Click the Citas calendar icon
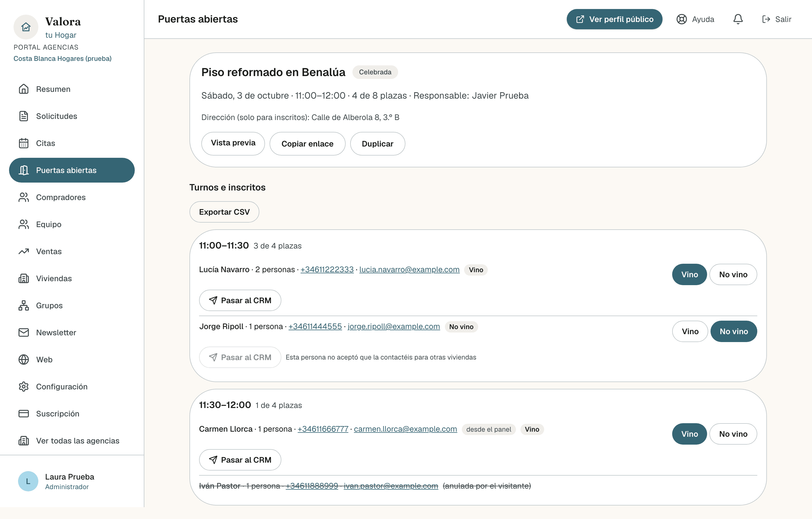 (24, 143)
